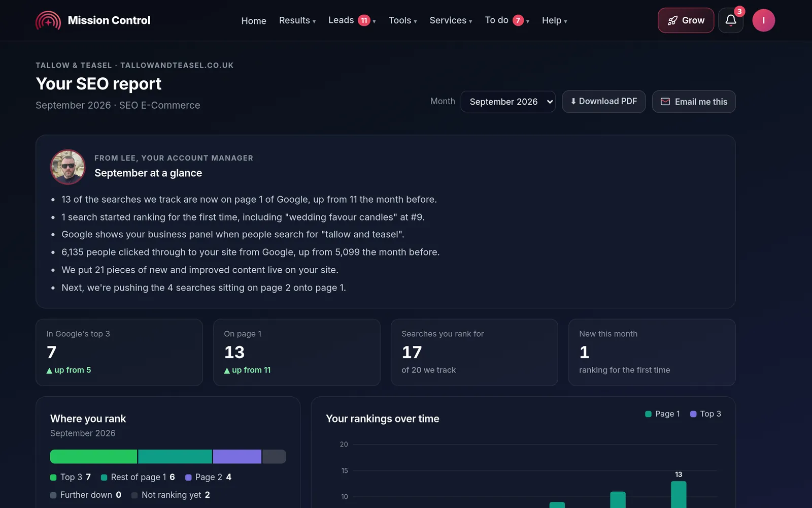
Task: Open the user avatar menu
Action: 763,20
